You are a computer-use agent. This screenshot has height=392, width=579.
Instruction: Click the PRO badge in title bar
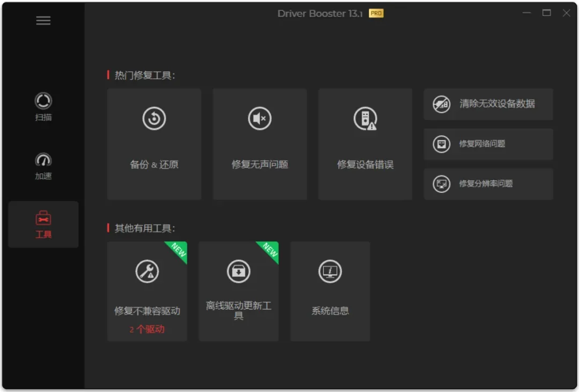point(376,13)
